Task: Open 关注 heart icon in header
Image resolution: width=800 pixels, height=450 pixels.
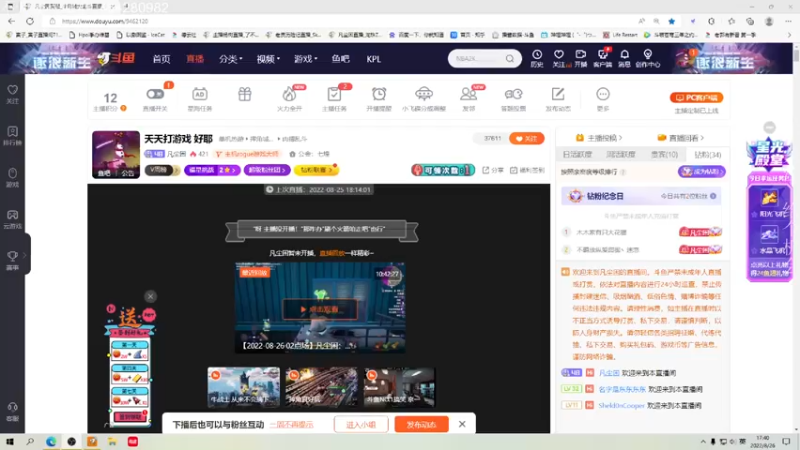Action: tap(559, 58)
